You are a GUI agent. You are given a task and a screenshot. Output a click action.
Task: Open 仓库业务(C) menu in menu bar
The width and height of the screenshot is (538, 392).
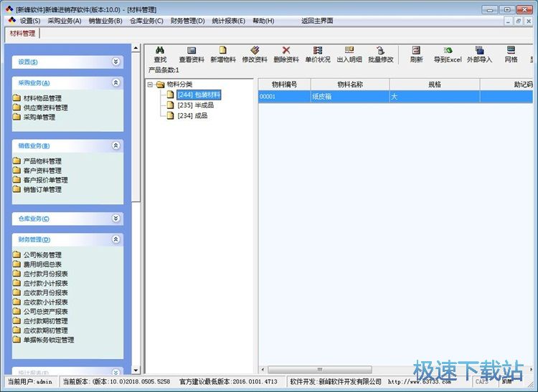point(146,21)
